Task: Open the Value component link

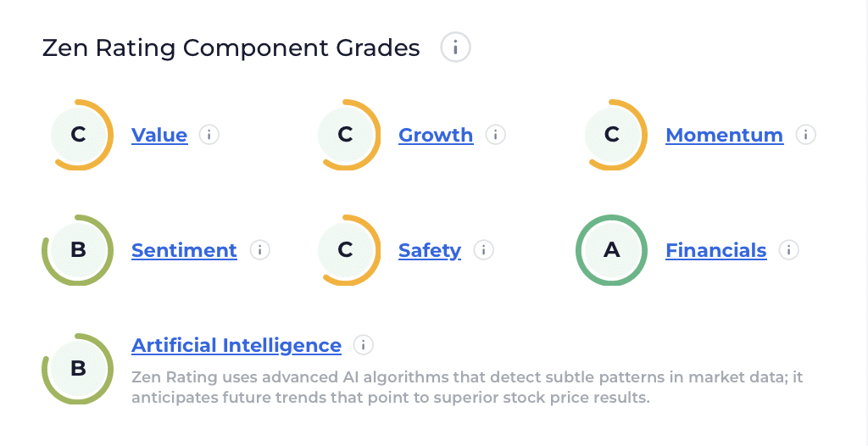Action: point(159,135)
